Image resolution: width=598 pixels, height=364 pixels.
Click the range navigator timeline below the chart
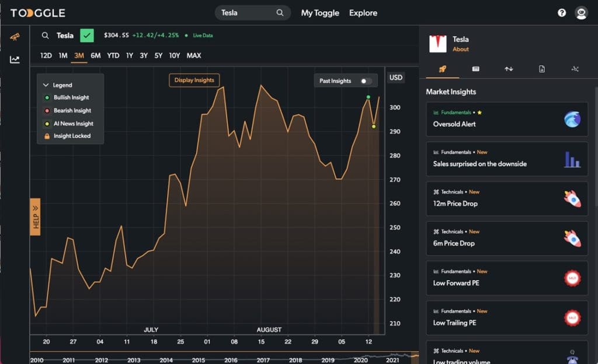[224, 358]
